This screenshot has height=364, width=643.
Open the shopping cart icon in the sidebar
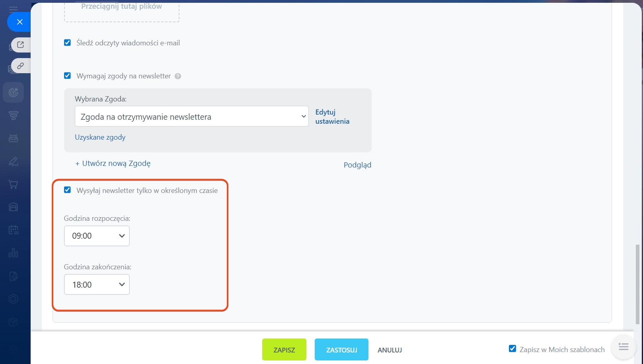pyautogui.click(x=14, y=184)
